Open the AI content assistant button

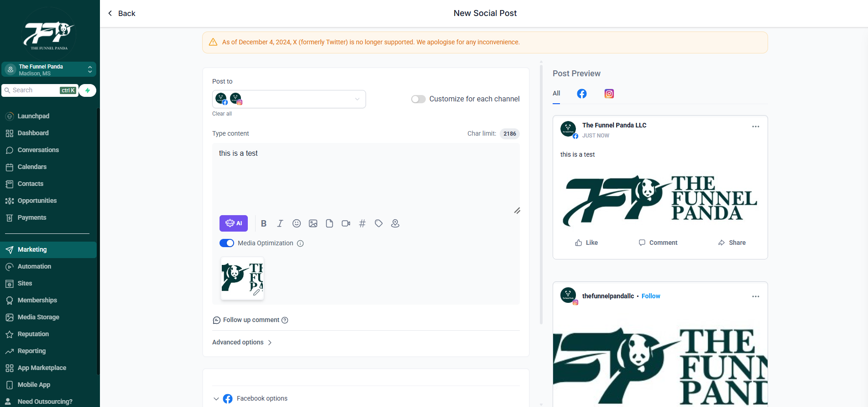pyautogui.click(x=234, y=223)
